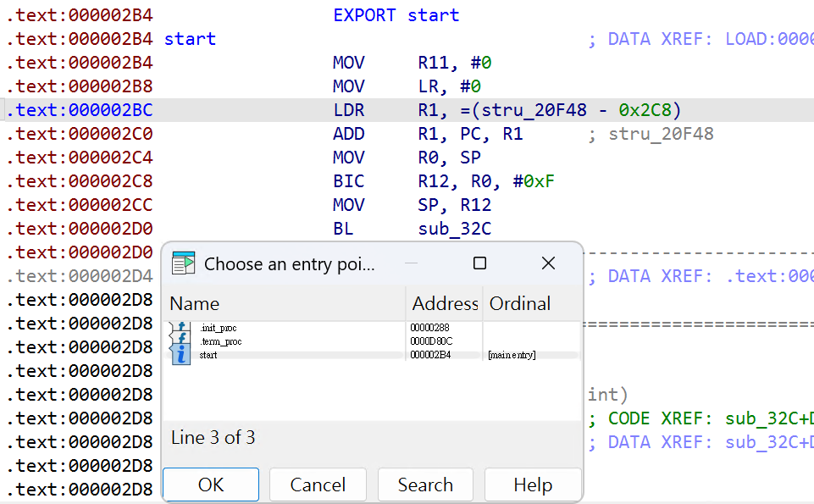Open Search in the entry dialog
814x504 pixels.
[x=425, y=485]
